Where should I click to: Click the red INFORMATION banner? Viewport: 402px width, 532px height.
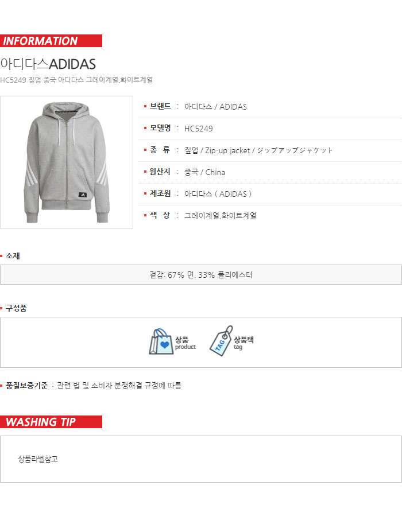(x=51, y=41)
